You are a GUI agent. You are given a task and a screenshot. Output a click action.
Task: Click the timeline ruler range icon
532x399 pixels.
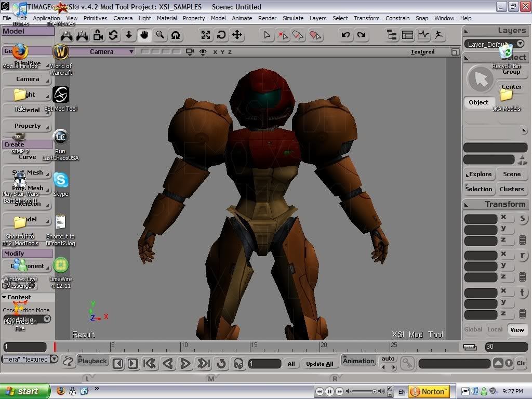(470, 347)
